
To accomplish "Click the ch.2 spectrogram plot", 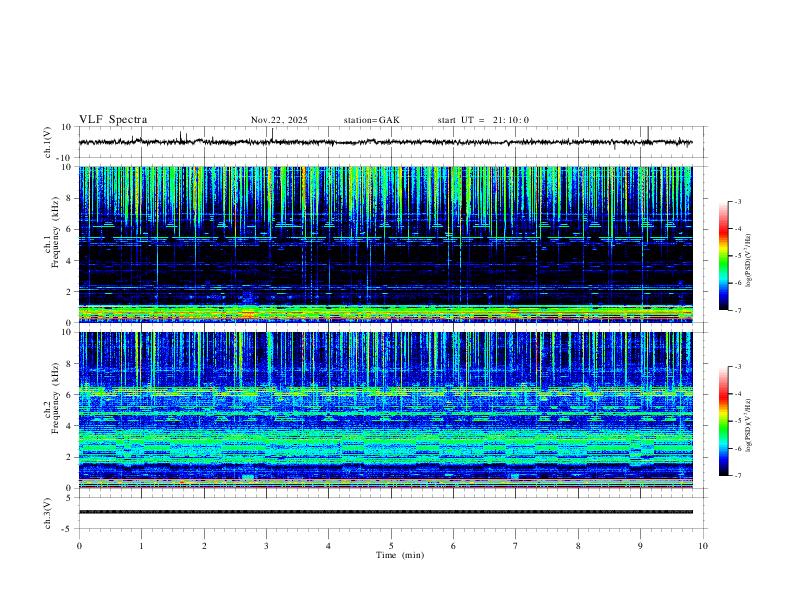I will [385, 410].
